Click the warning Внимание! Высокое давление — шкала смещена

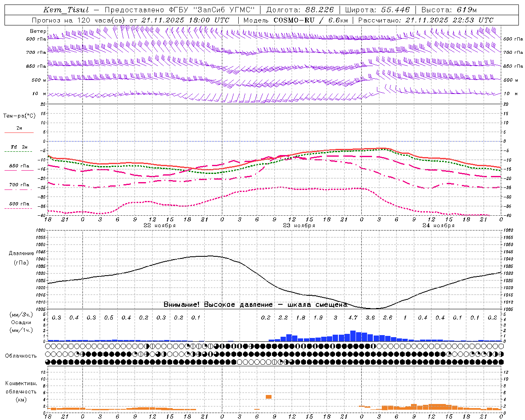(256, 305)
